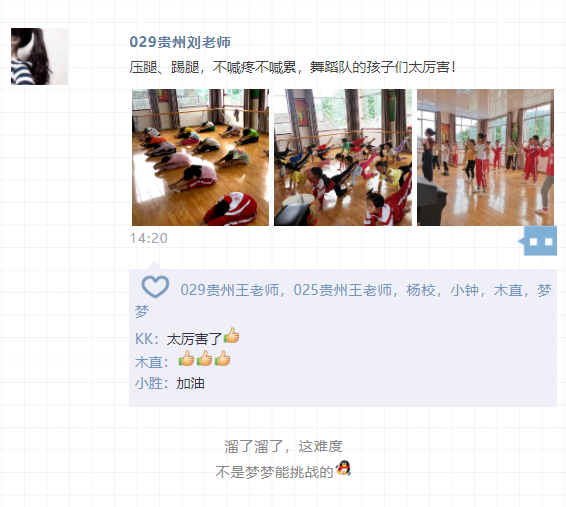Click the thumbs-up emoji in KK's comment
The image size is (566, 507).
232,336
